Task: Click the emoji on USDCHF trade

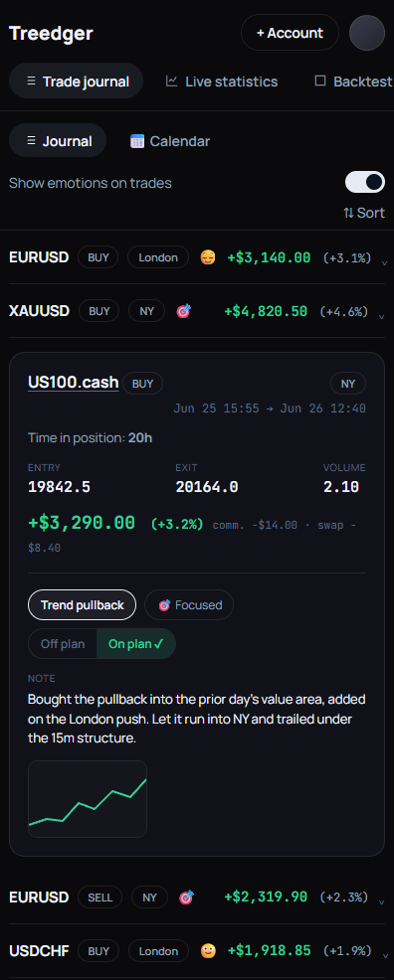Action: coord(208,951)
